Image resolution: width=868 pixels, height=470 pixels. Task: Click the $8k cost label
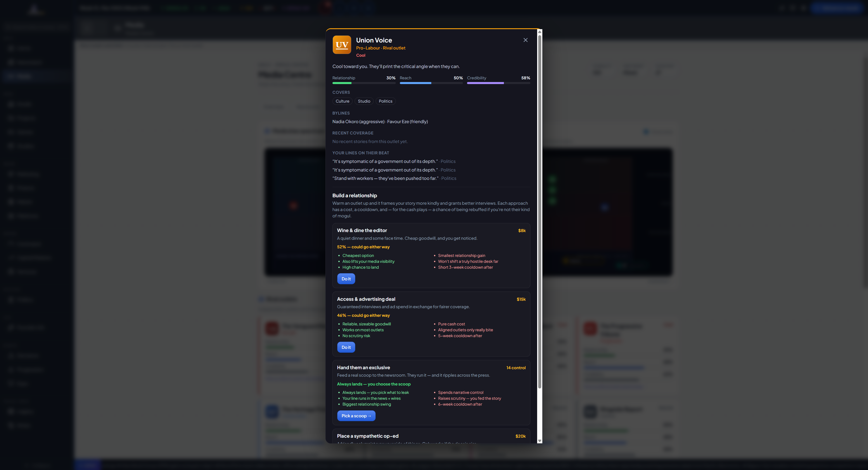click(522, 231)
